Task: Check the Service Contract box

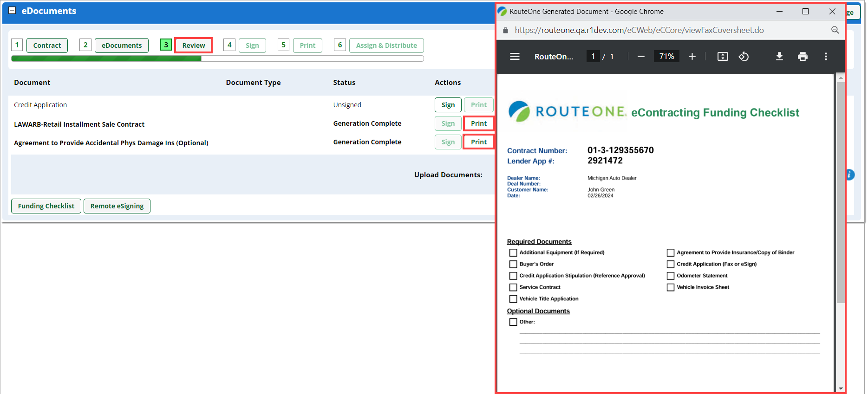Action: pyautogui.click(x=513, y=287)
